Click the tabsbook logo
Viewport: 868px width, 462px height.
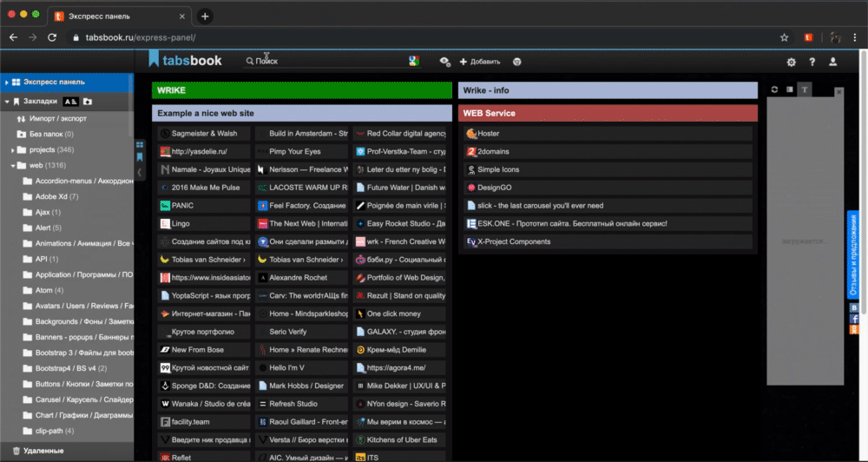pyautogui.click(x=186, y=60)
